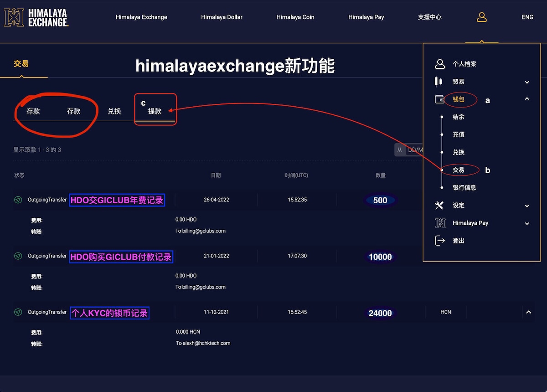This screenshot has width=547, height=392.
Task: Open Himalaya Pay nav menu
Action: 366,17
